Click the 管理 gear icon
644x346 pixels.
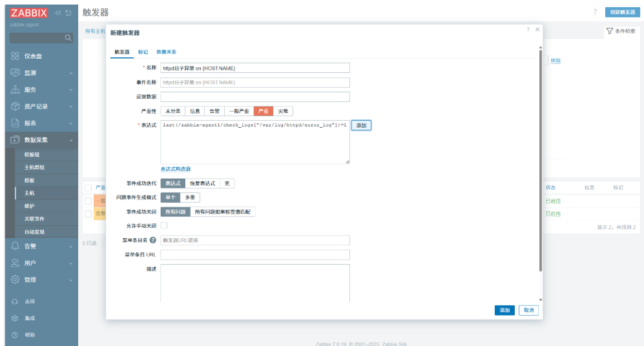point(16,280)
